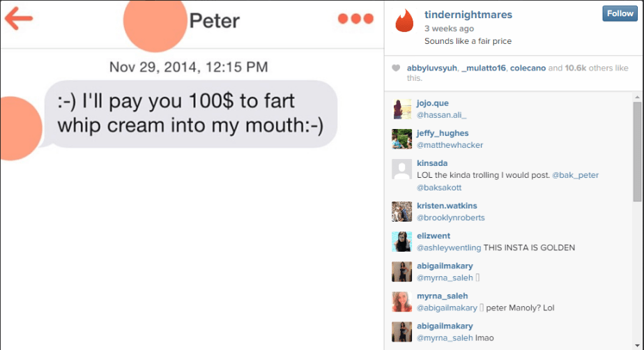Click the Follow button
The height and width of the screenshot is (350, 644).
click(x=620, y=13)
